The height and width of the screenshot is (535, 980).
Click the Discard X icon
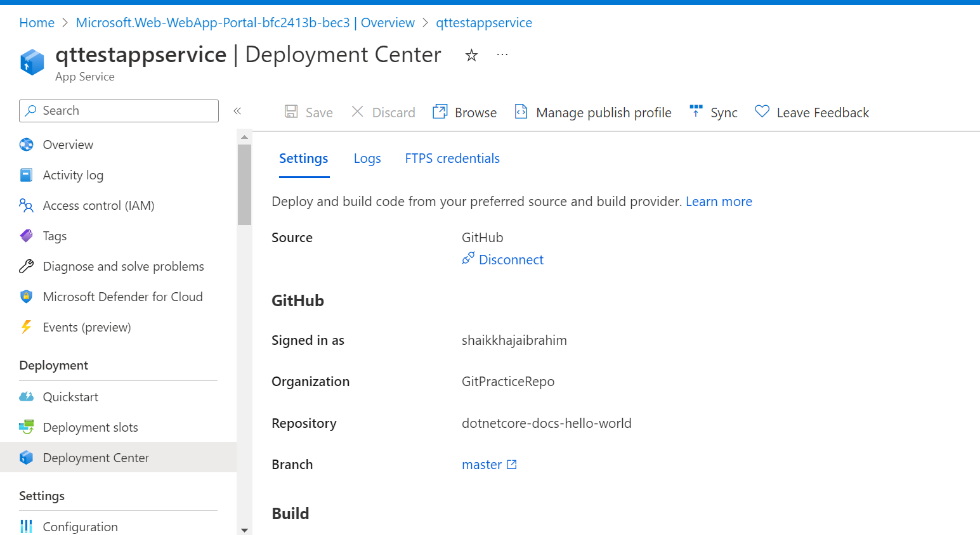(x=358, y=112)
